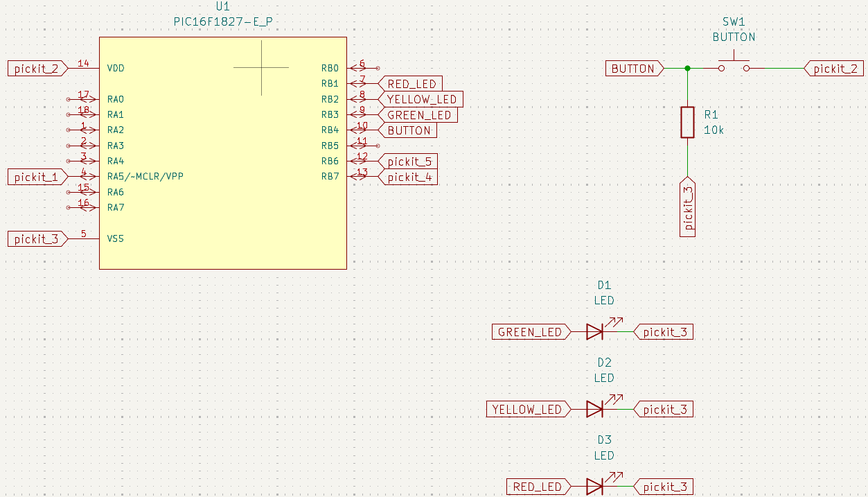Click the LED value text under D2
Image resolution: width=868 pixels, height=497 pixels.
click(x=604, y=378)
